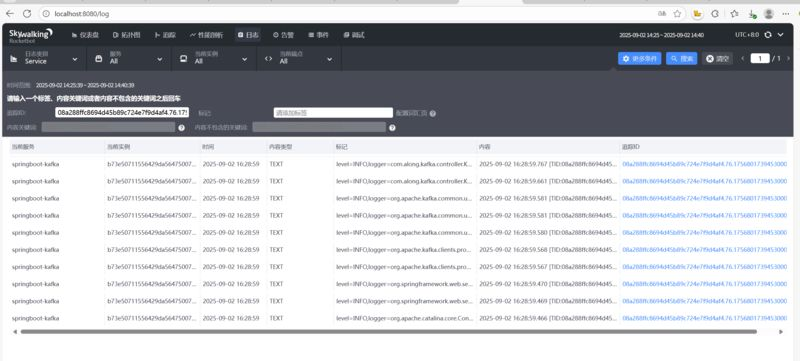Click the scrollbar right arrow below table

click(x=781, y=331)
